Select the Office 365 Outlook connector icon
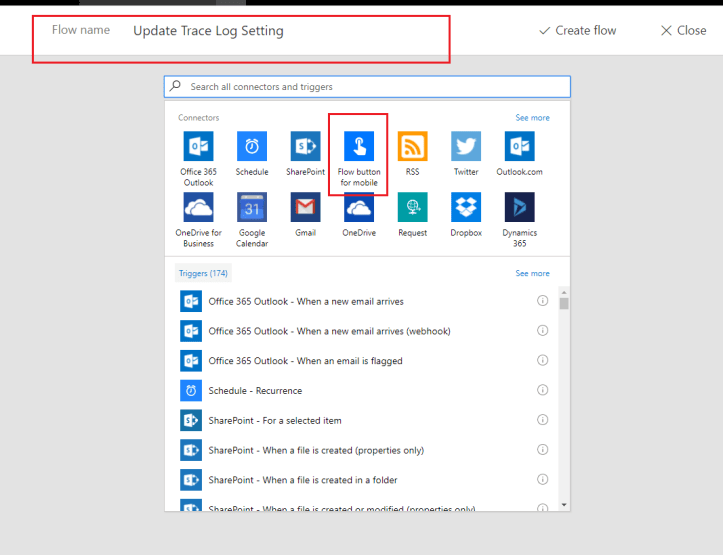Screen dimensions: 723x555 point(198,147)
